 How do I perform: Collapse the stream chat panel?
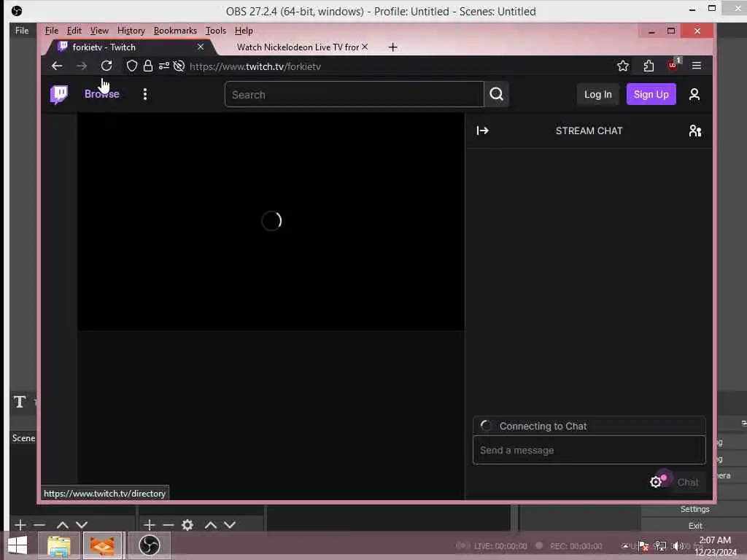pos(483,131)
